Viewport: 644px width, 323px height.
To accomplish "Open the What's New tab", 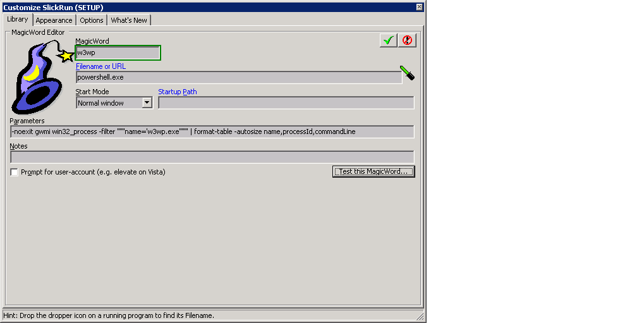I will pos(129,20).
